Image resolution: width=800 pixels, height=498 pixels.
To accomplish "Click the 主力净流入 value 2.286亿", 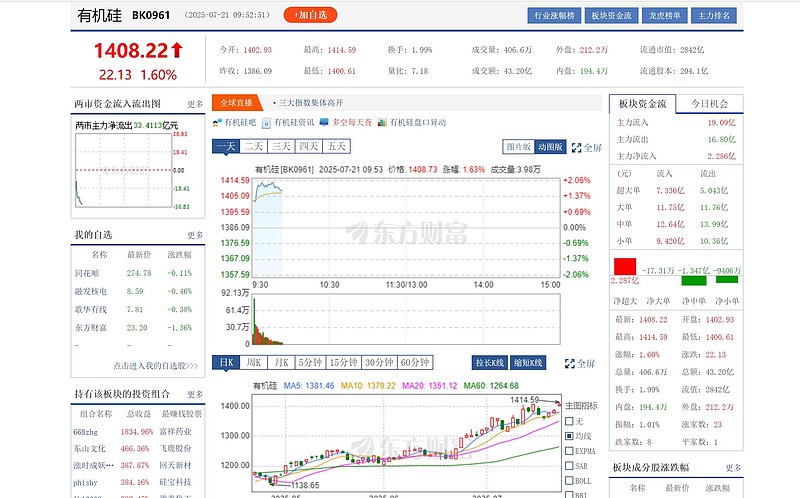I will pos(721,156).
